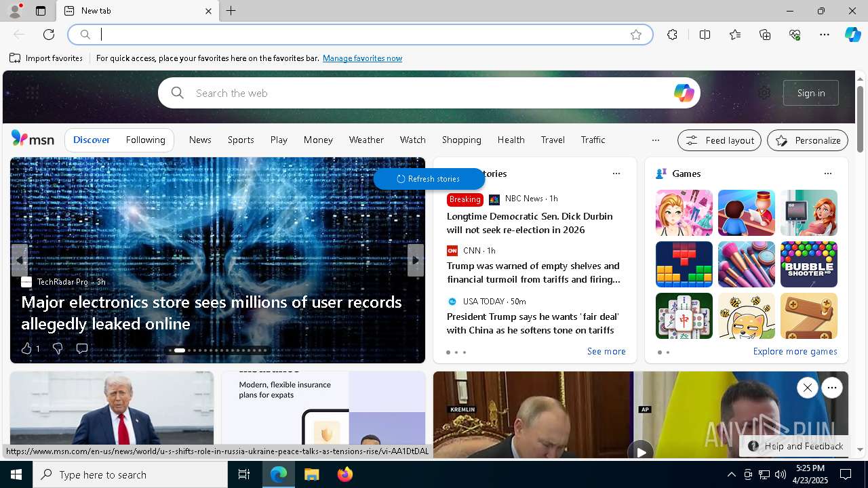Switch to the Following tab
This screenshot has width=868, height=488.
click(145, 140)
